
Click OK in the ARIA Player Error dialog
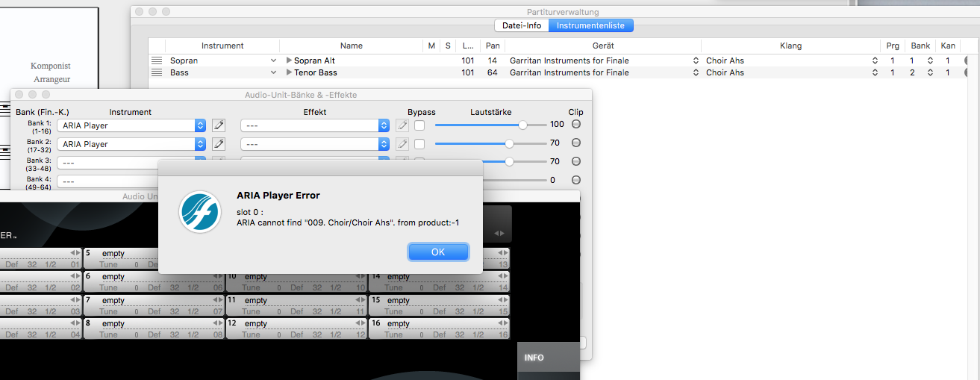[438, 252]
